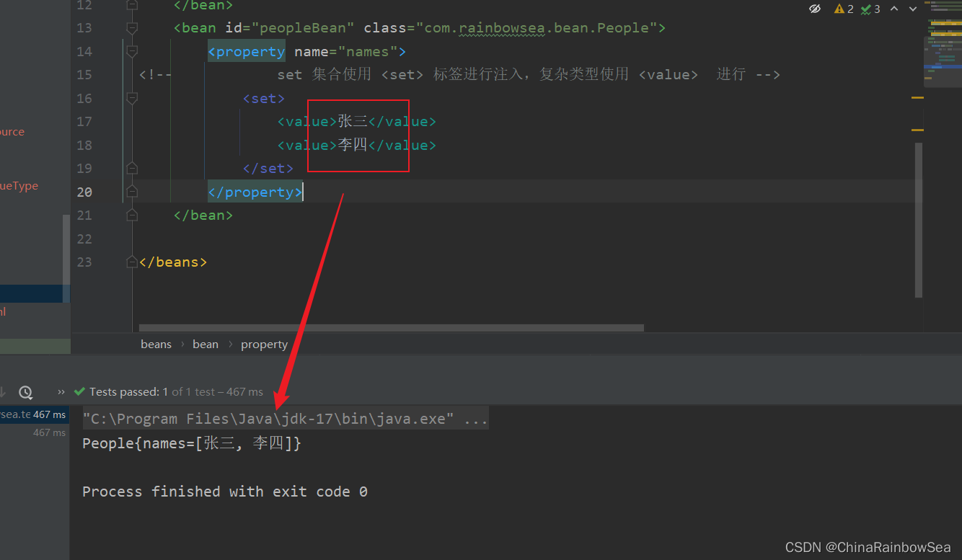Click the value 张三 on line 17
The height and width of the screenshot is (560, 962).
click(353, 122)
